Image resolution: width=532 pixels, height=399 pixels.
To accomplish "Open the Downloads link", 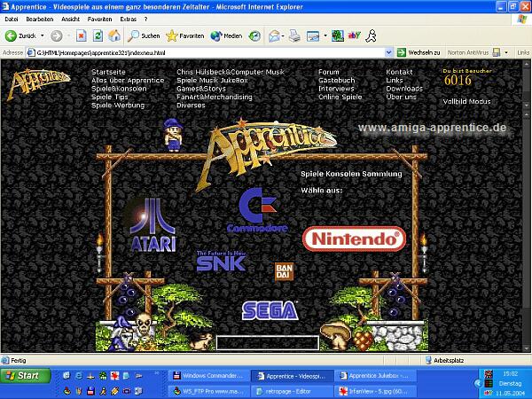I will pos(404,89).
